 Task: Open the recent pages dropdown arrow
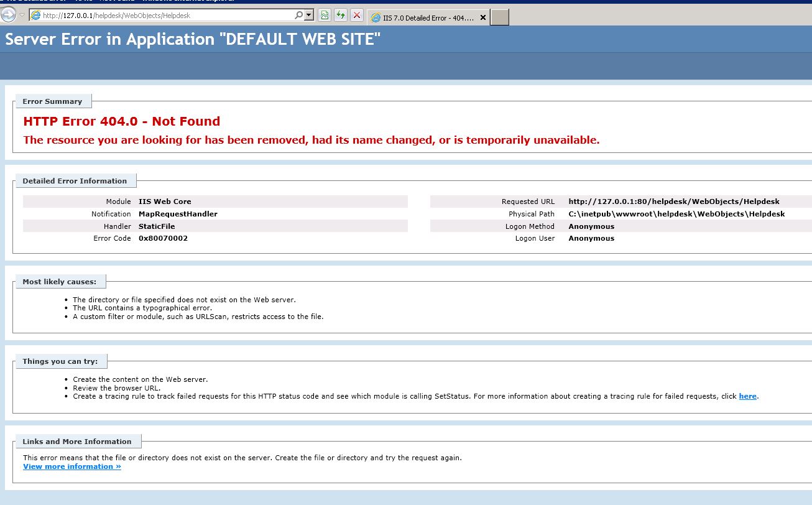pos(22,14)
